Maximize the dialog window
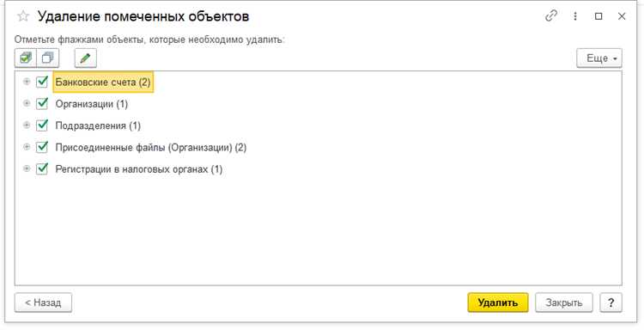 (x=598, y=16)
